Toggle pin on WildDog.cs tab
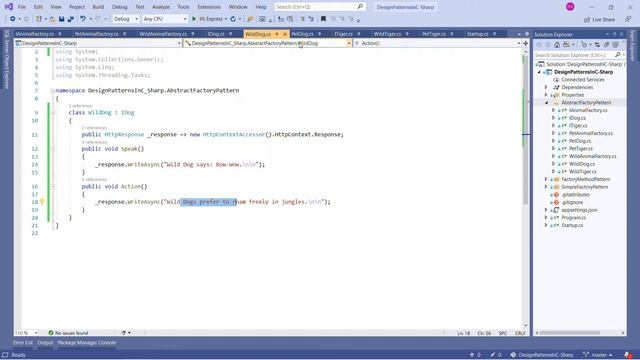Screen dimensions: 640x360 point(277,34)
